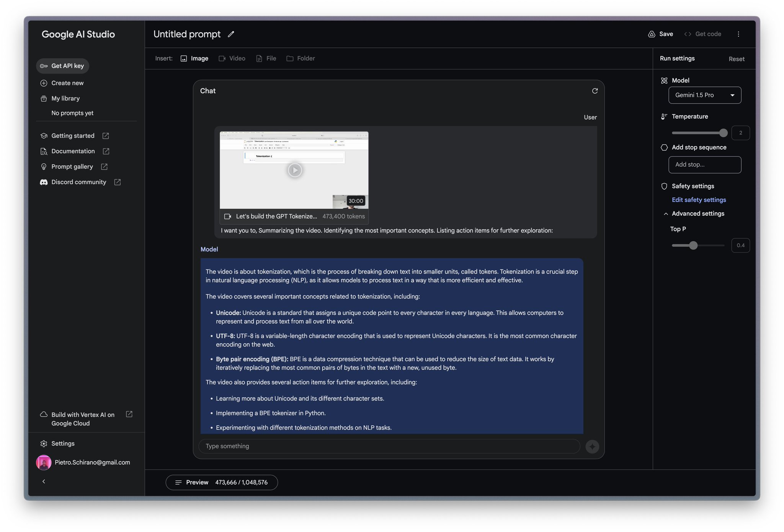
Task: Click the Untitled prompt title
Action: pyautogui.click(x=187, y=34)
